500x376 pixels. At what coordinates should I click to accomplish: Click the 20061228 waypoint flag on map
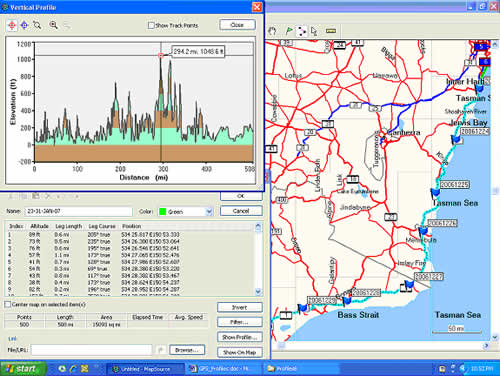pos(347,300)
